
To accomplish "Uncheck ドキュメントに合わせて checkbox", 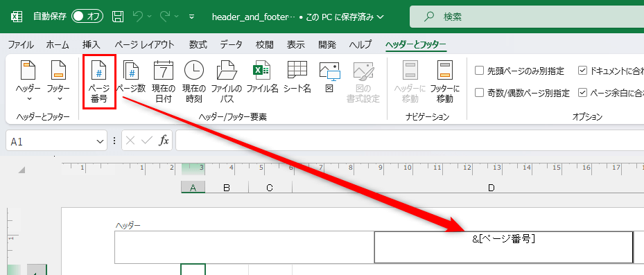I will [x=582, y=71].
